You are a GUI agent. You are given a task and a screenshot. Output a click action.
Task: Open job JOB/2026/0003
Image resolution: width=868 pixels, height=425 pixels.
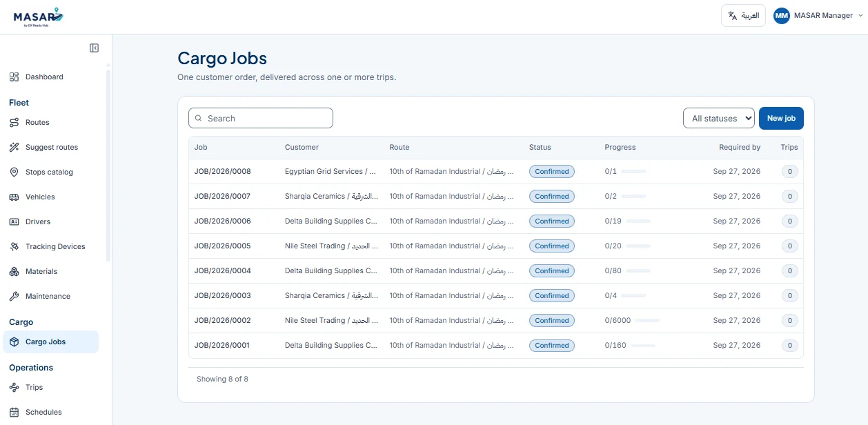click(x=222, y=296)
